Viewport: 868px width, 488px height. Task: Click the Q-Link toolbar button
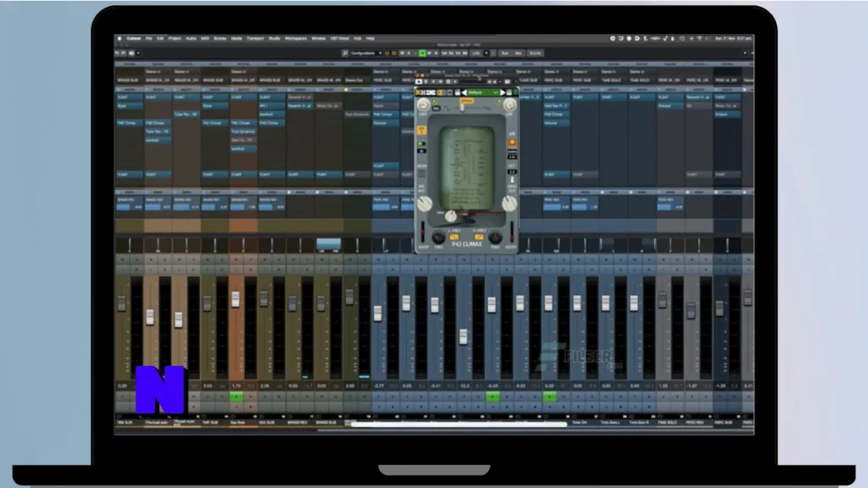(x=536, y=53)
